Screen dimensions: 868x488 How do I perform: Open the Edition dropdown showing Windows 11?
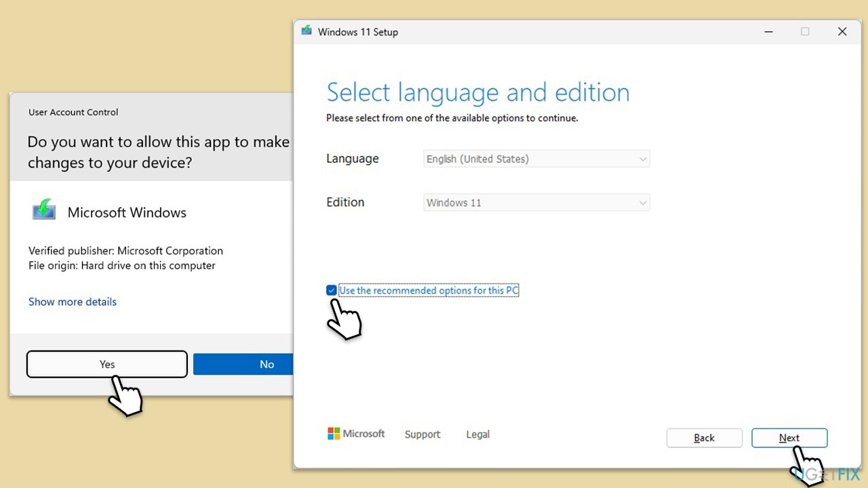(536, 202)
